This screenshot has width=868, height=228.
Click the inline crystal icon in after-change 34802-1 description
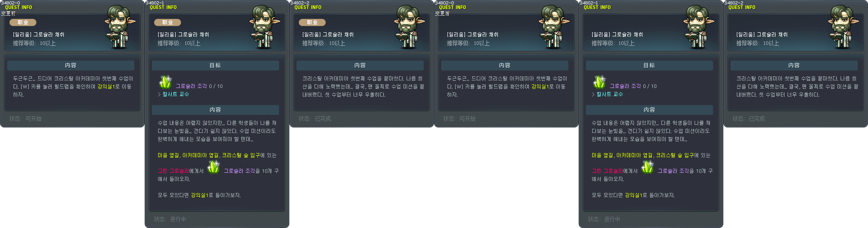click(647, 167)
